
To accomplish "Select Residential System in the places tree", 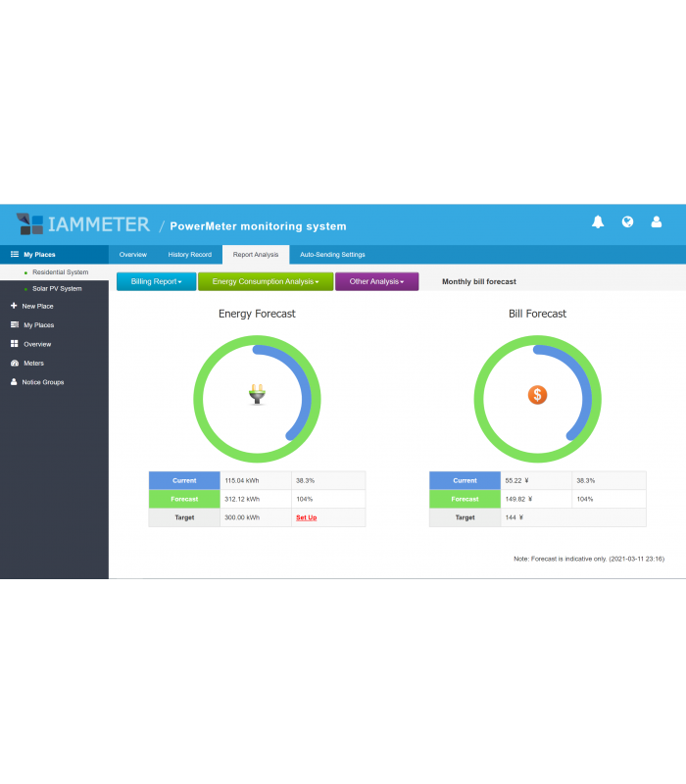I will 60,272.
